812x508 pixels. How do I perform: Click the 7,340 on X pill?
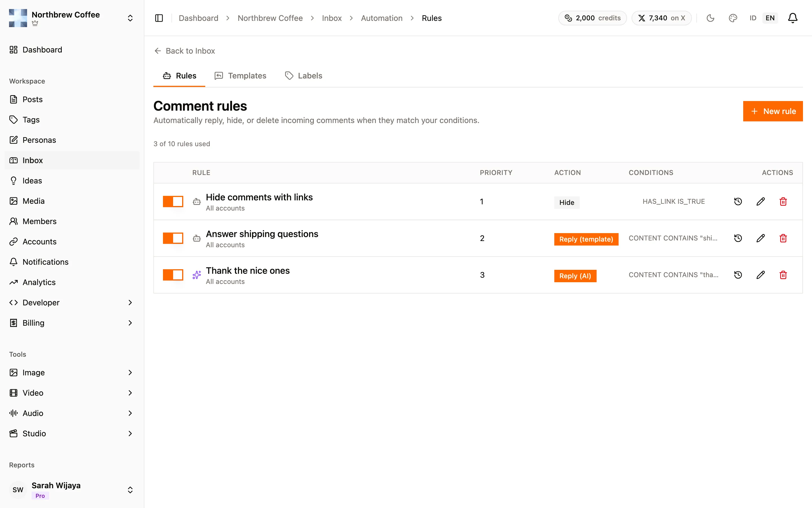click(661, 18)
